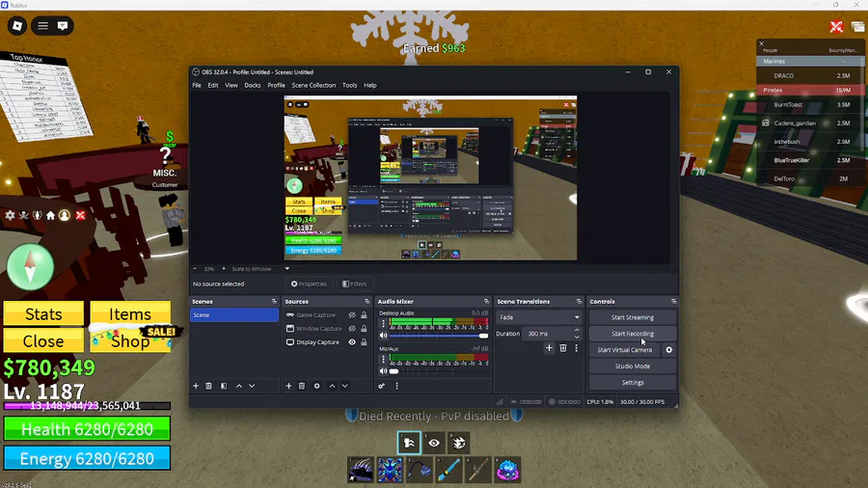Open transition properties three-dot menu

[577, 348]
